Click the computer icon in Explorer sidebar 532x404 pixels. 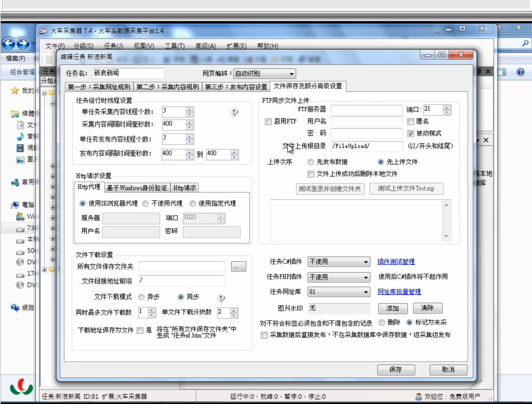(15, 205)
